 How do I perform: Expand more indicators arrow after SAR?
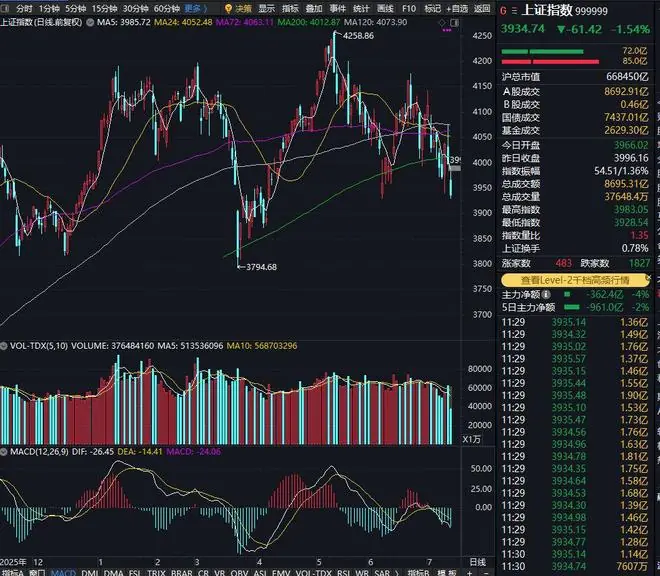(396, 573)
